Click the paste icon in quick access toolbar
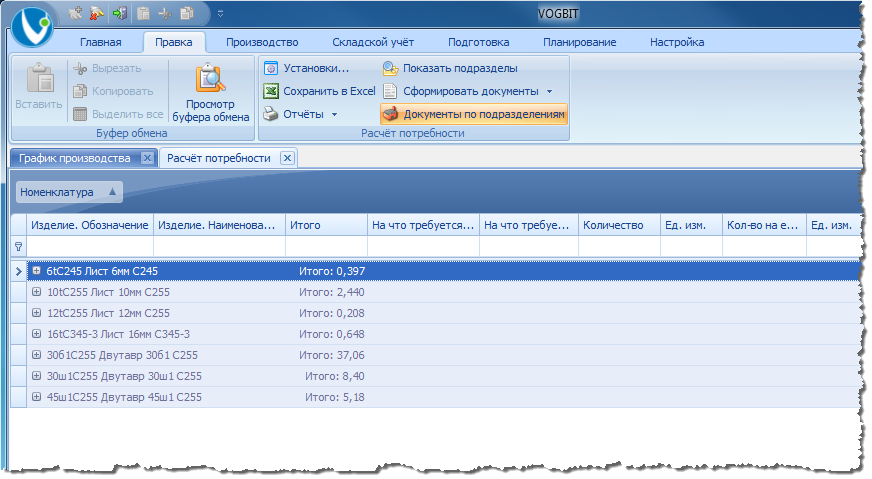Image resolution: width=872 pixels, height=479 pixels. click(x=143, y=13)
